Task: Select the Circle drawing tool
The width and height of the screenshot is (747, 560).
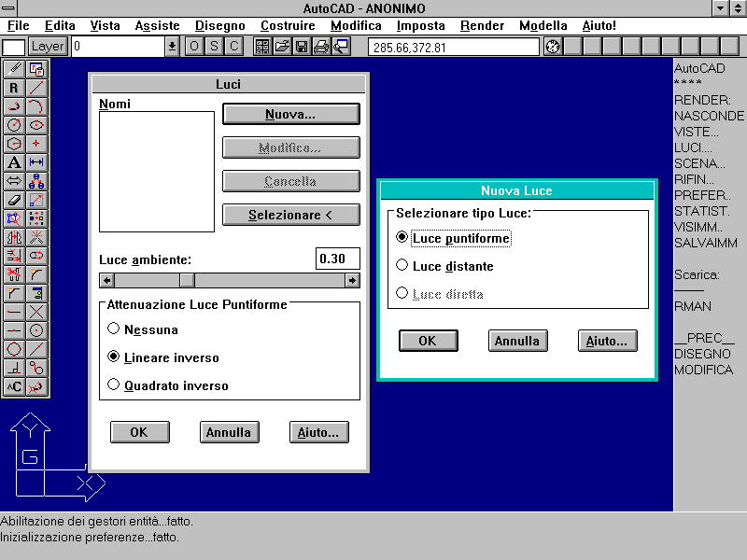Action: click(x=14, y=125)
